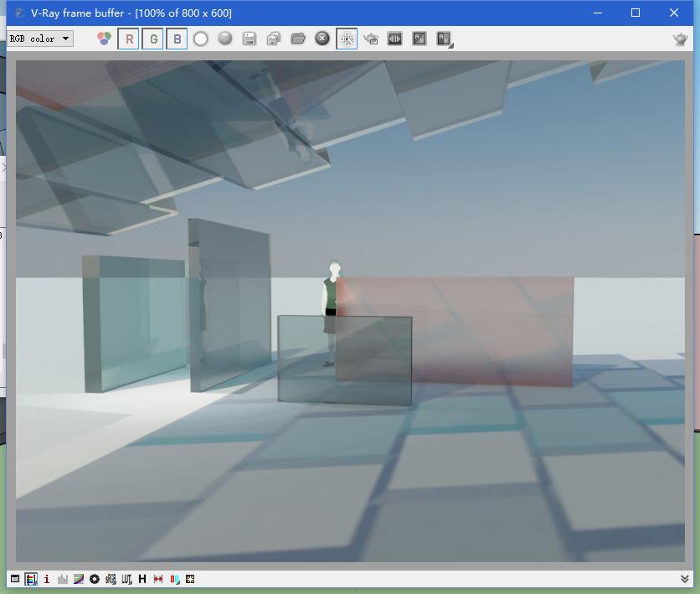The image size is (700, 594).
Task: Toggle the green channel G button
Action: [x=152, y=39]
